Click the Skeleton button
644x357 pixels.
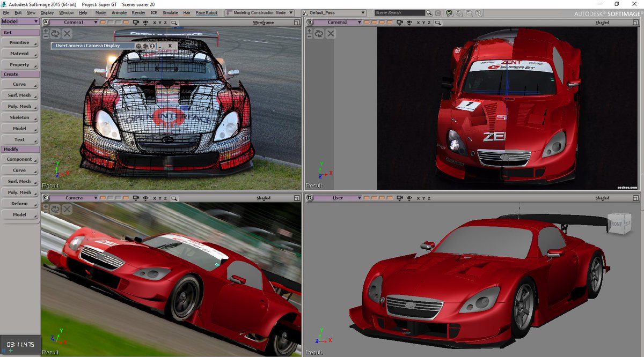pyautogui.click(x=20, y=117)
